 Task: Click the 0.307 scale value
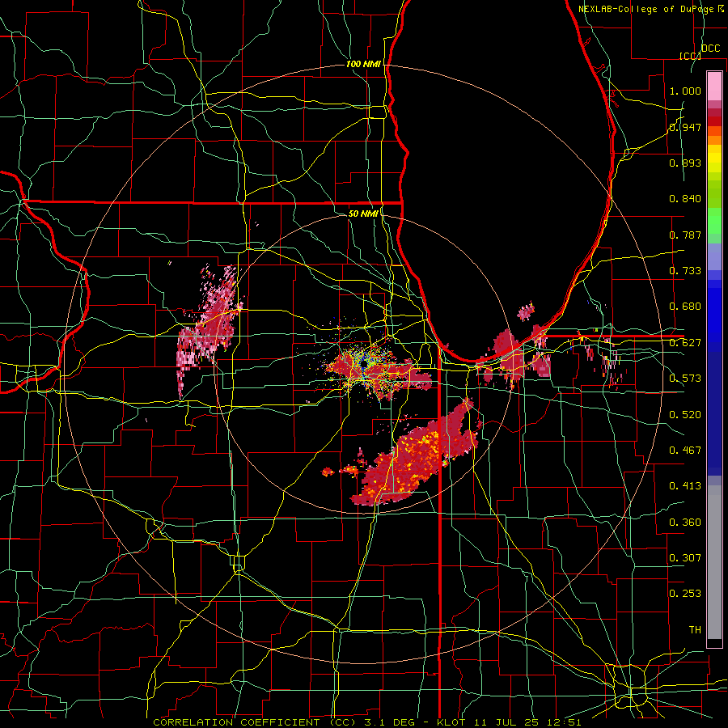[685, 558]
